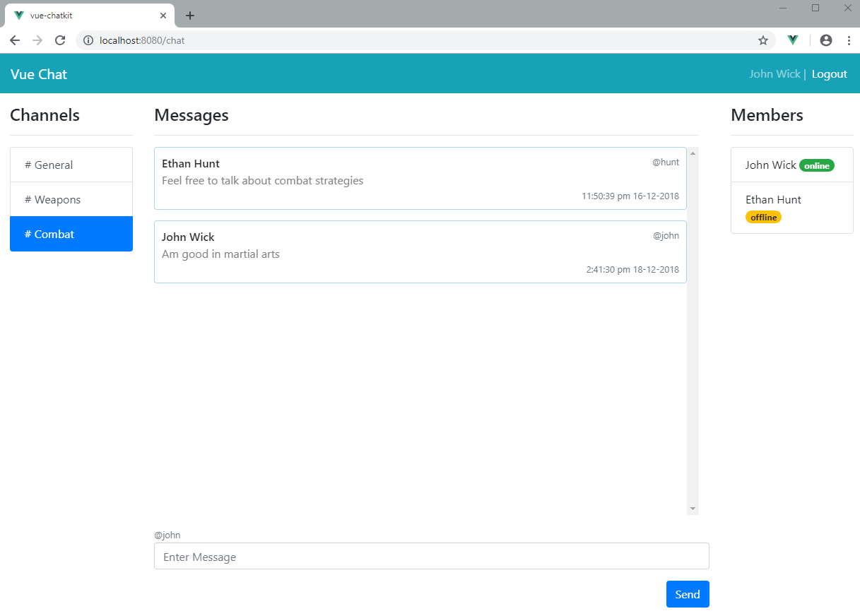The width and height of the screenshot is (860, 616).
Task: Click Ethan Hunt's offline status badge
Action: tap(763, 217)
